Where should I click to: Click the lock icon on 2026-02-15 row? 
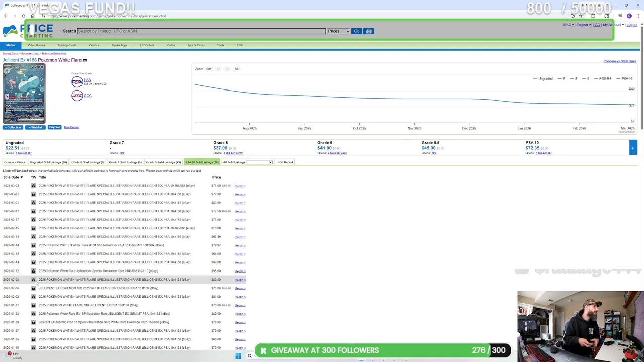click(x=33, y=228)
